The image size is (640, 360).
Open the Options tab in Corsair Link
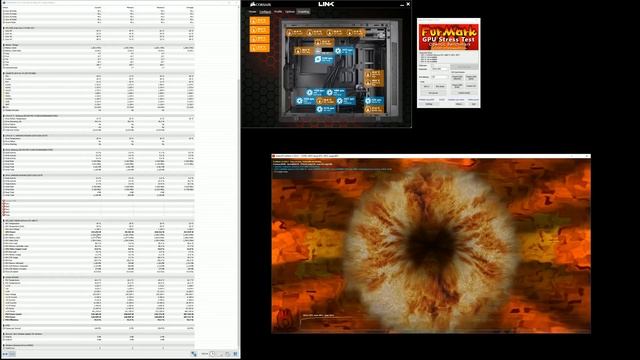tap(290, 12)
